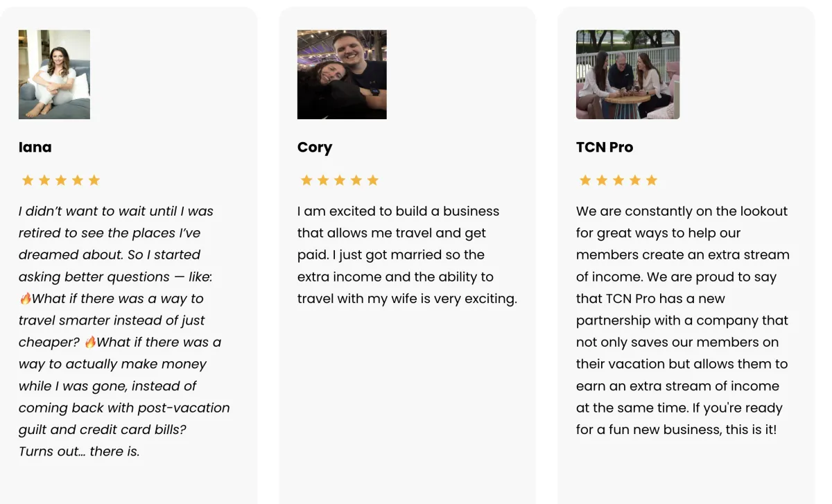Click the reviewer name Cory

315,148
